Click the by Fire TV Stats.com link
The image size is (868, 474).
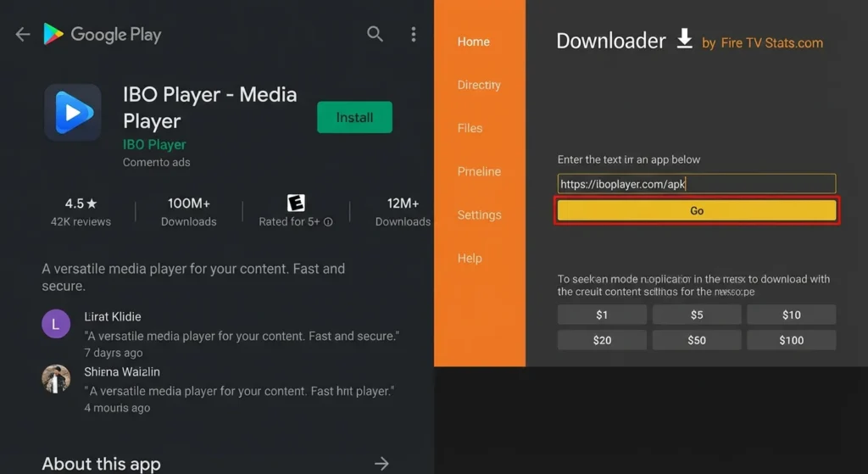[x=762, y=43]
